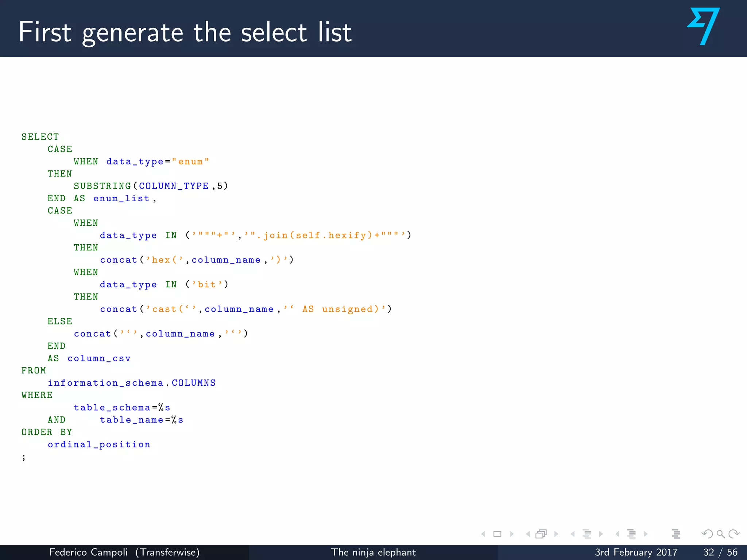The image size is (747, 560).
Task: Jump to next frame arrow
Action: [556, 534]
